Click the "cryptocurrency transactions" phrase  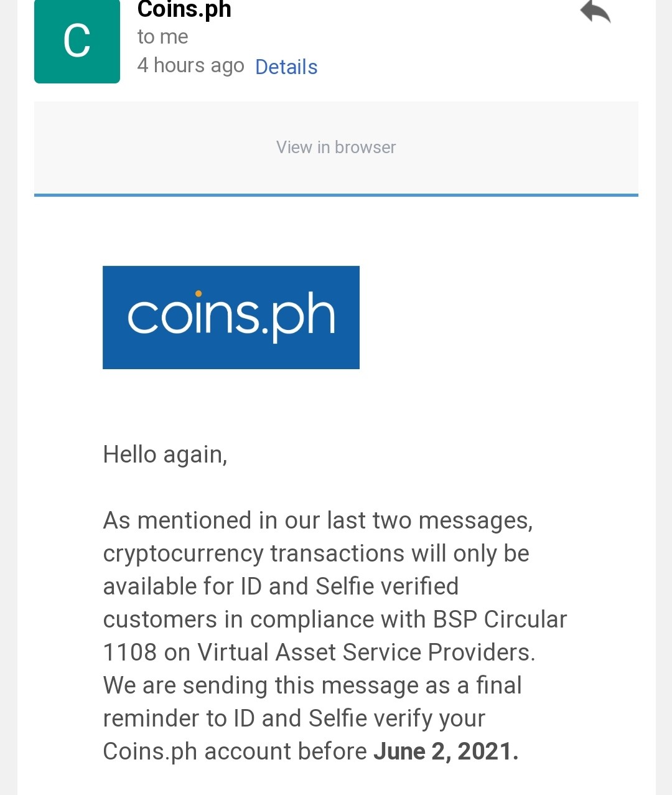click(254, 553)
